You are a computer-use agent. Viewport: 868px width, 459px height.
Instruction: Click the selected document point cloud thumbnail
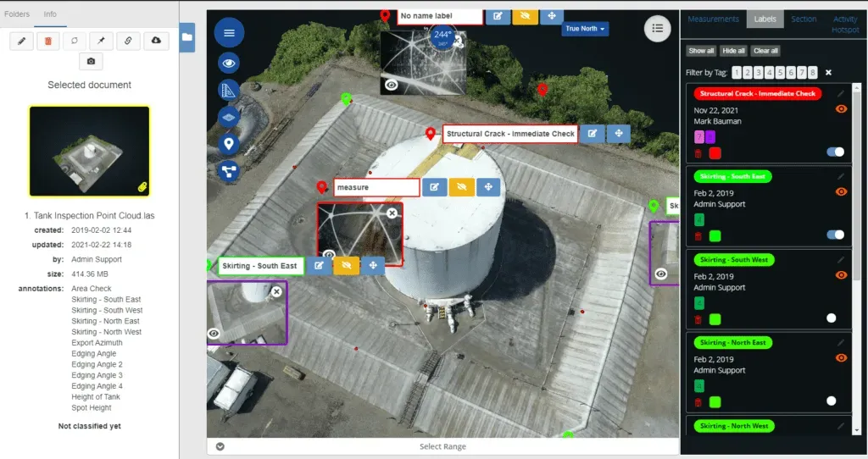tap(90, 151)
